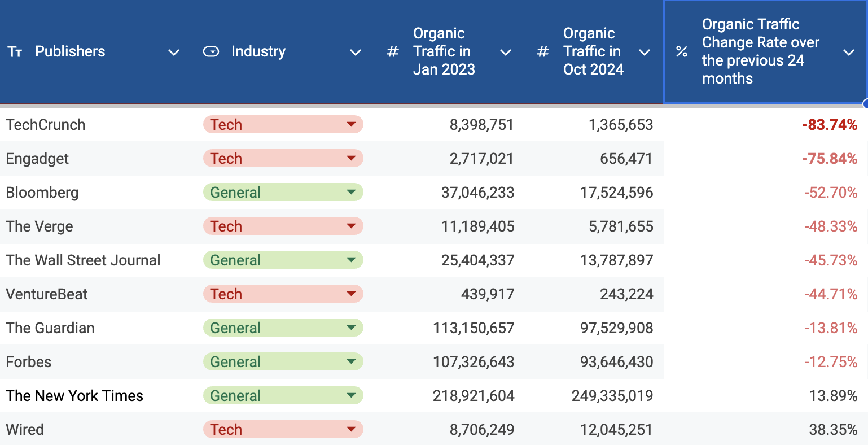Select The Guardian cell

pyautogui.click(x=98, y=328)
